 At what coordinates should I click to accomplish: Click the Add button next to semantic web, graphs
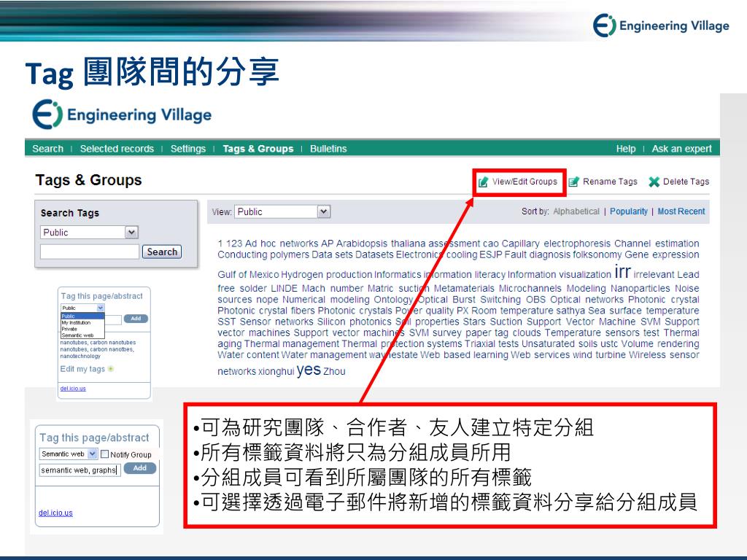pyautogui.click(x=139, y=468)
